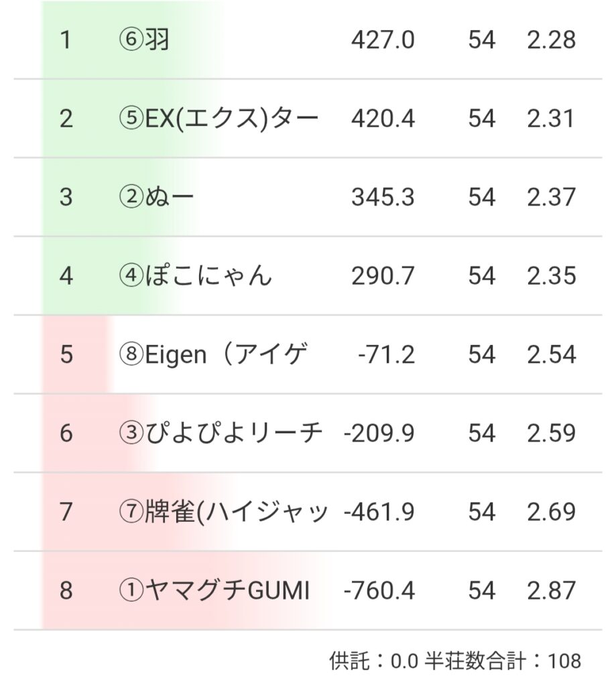
Task: Click the average placement value 2.59
Action: [x=551, y=433]
